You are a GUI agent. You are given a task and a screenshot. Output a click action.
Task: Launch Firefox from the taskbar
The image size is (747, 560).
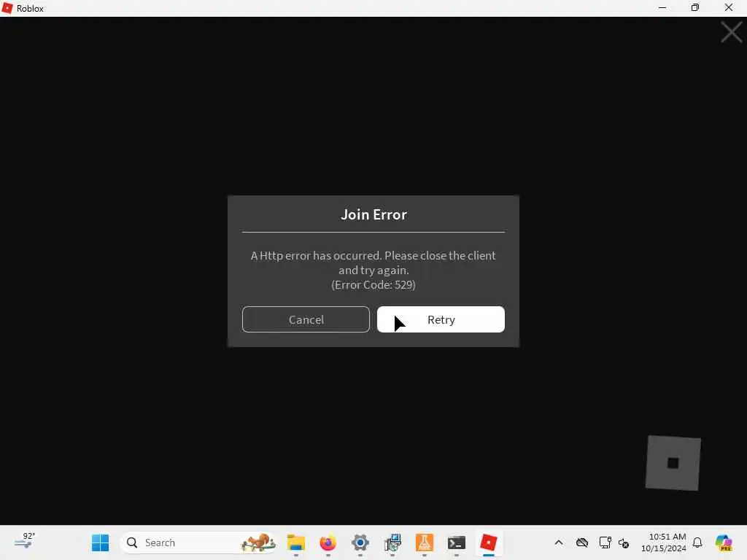coord(328,542)
